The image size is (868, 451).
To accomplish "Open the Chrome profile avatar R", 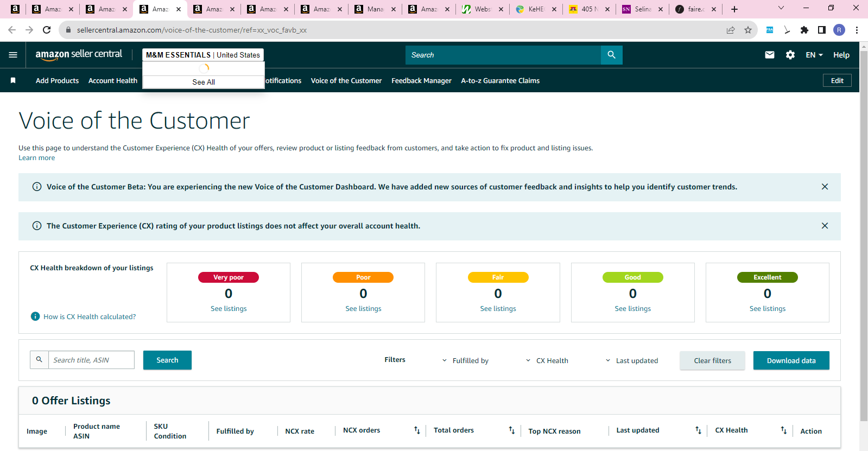I will (x=839, y=30).
